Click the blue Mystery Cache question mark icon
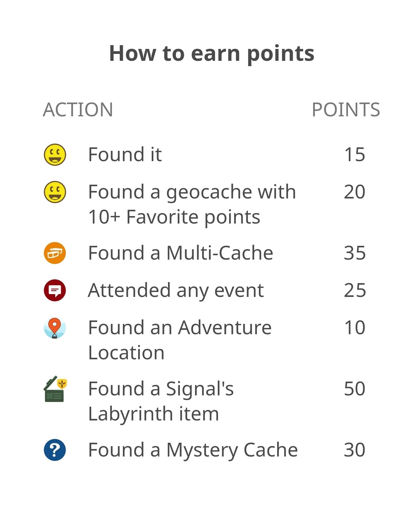The image size is (420, 528). coord(55,450)
